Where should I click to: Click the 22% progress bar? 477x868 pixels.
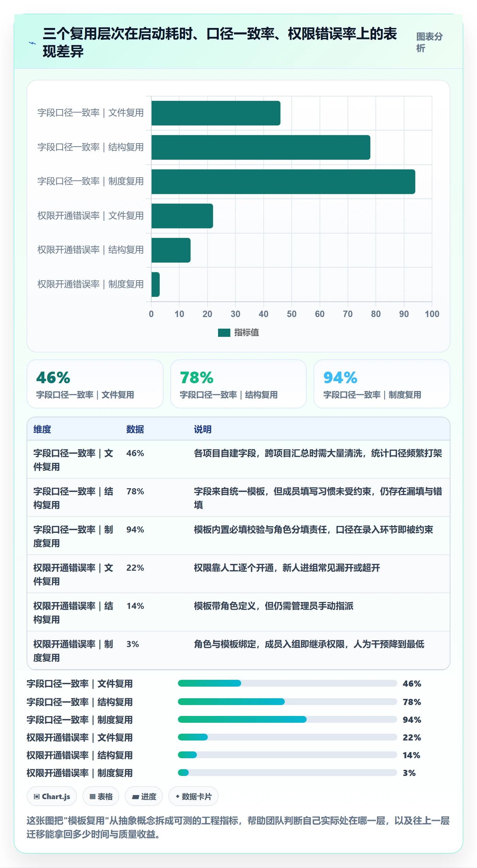coord(287,737)
